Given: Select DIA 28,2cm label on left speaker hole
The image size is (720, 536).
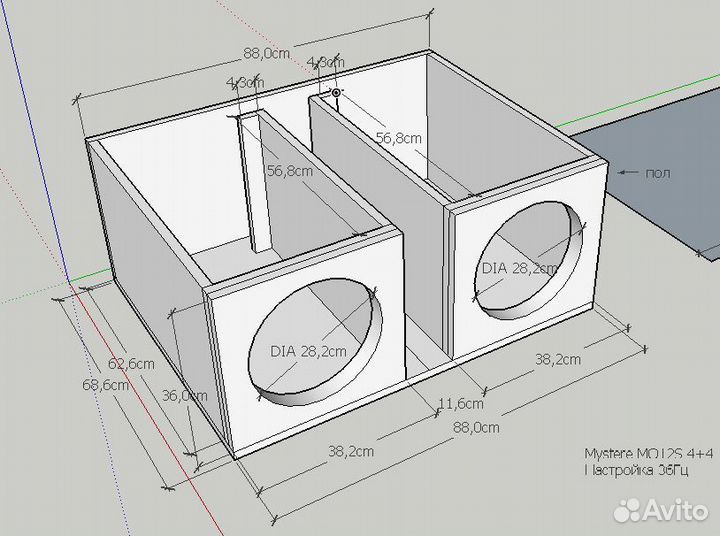Looking at the screenshot, I should point(308,351).
